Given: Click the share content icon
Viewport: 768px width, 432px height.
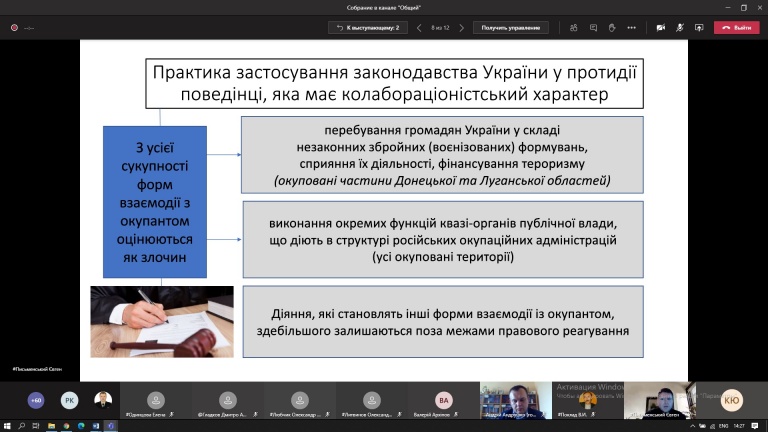Looking at the screenshot, I should (701, 28).
